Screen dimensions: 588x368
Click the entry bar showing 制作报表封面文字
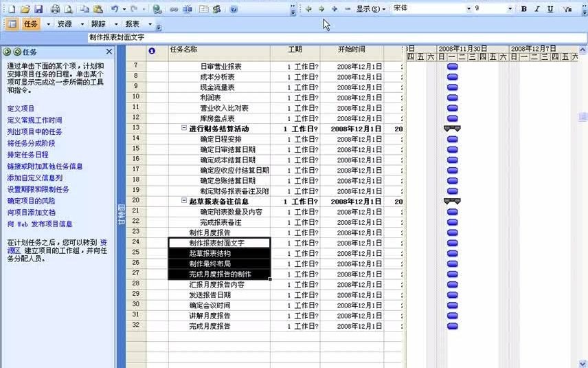(337, 37)
